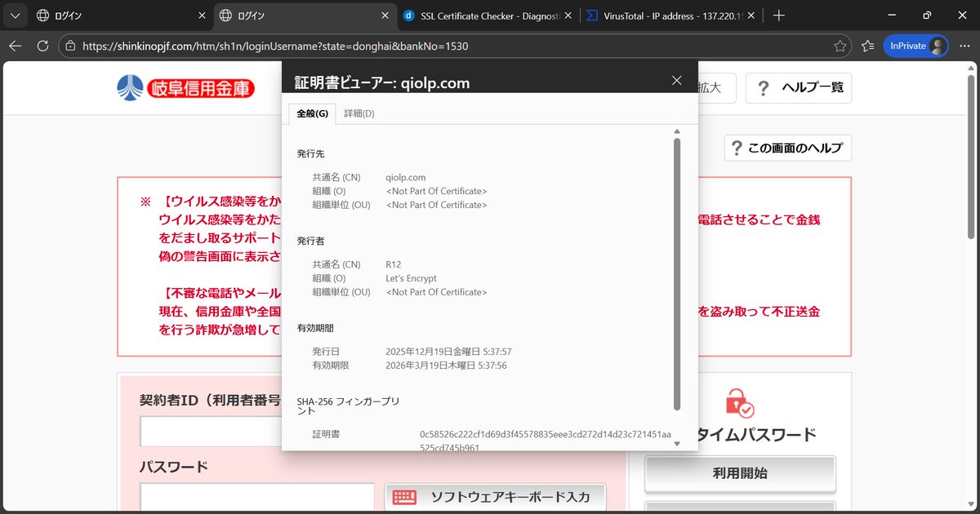Go back using the browser back arrow
Viewport: 980px width, 514px height.
(15, 47)
